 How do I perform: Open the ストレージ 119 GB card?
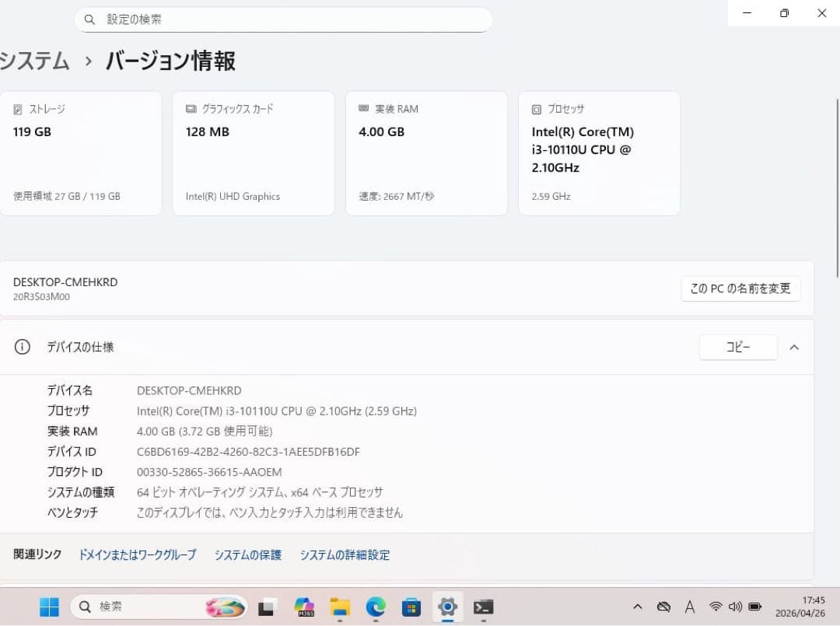point(81,153)
